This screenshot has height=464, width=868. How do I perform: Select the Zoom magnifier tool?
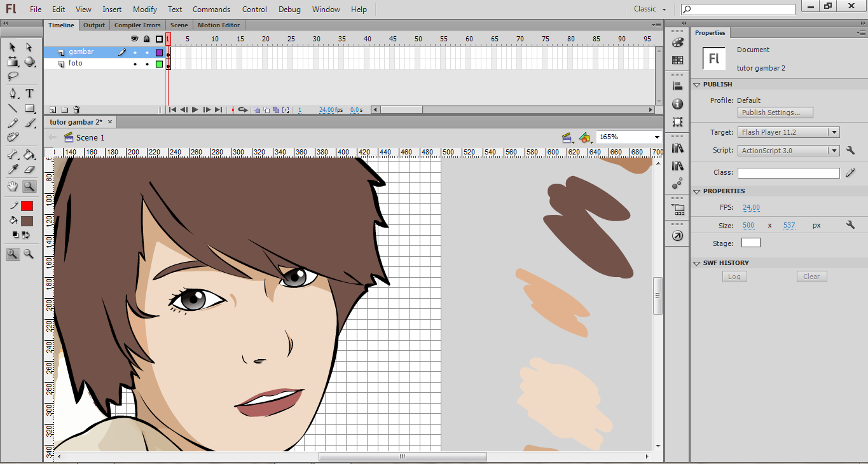click(x=29, y=186)
